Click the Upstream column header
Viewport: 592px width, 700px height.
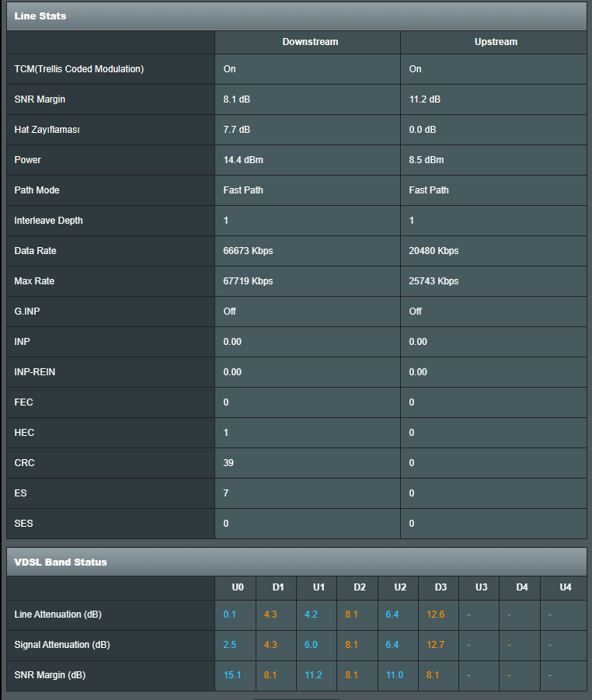(x=496, y=42)
